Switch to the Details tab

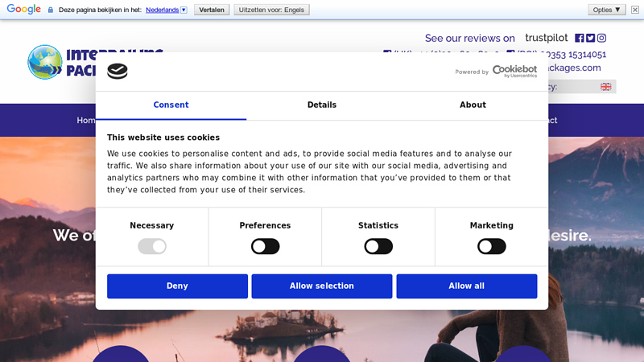tap(321, 105)
